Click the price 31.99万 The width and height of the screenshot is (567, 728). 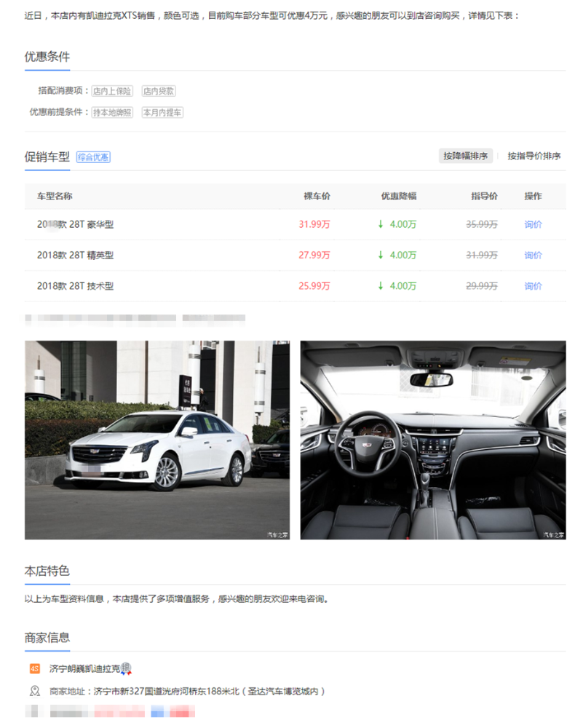click(x=314, y=224)
